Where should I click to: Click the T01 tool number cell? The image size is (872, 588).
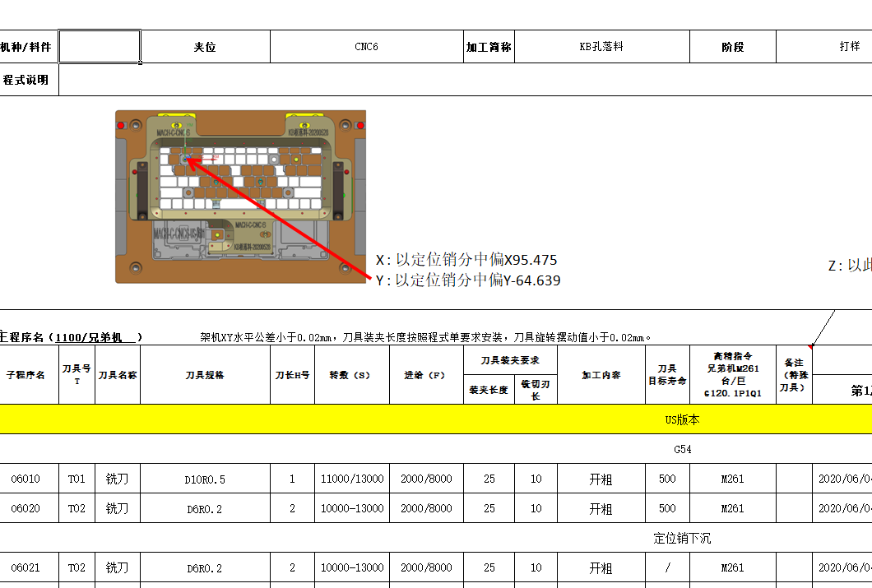tap(78, 478)
